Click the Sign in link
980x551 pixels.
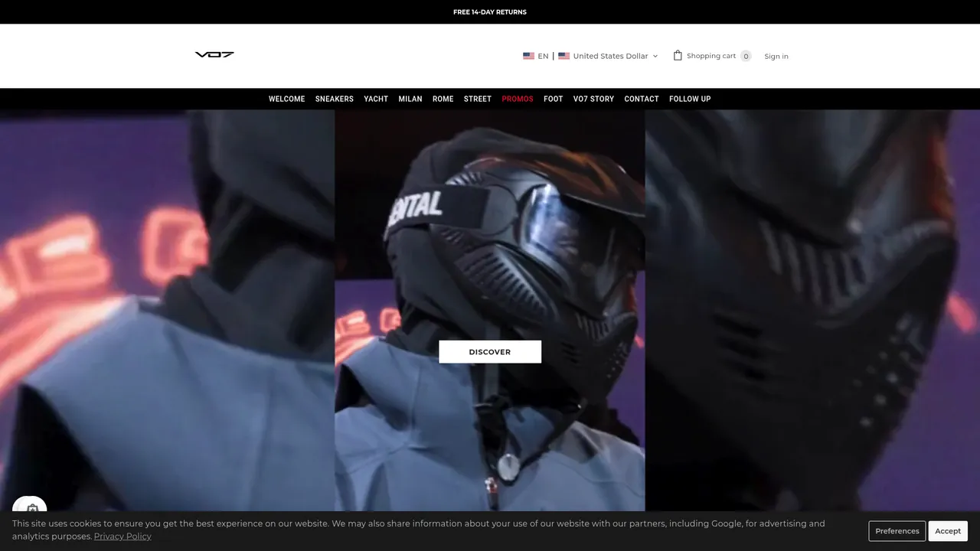(776, 57)
